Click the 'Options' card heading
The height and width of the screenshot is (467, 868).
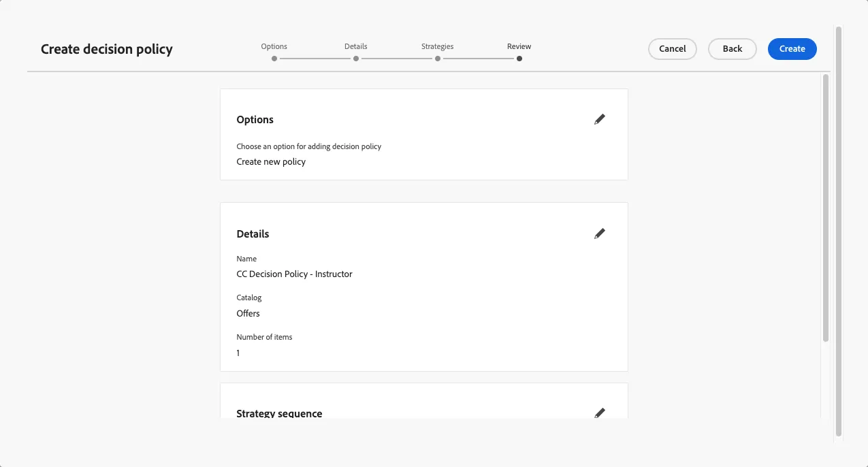[255, 120]
